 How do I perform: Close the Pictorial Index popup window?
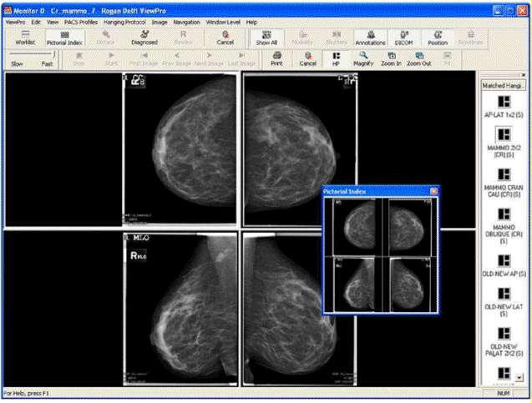click(433, 191)
